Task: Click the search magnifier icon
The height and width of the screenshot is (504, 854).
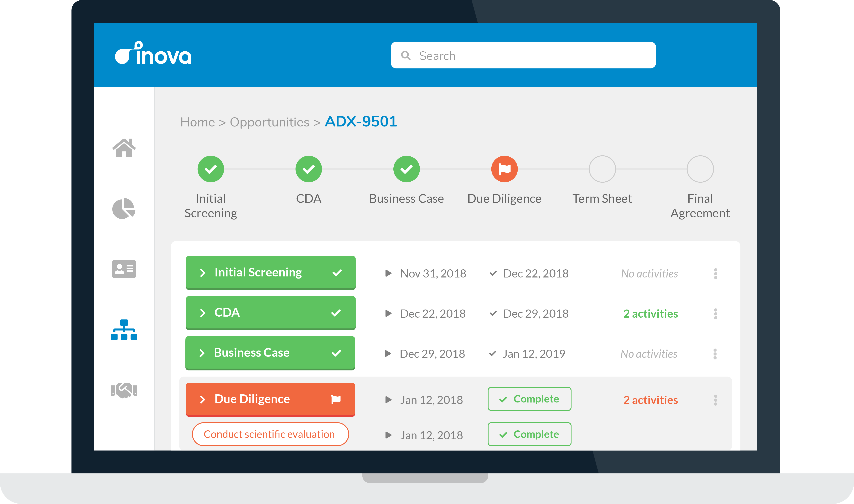Action: point(406,55)
